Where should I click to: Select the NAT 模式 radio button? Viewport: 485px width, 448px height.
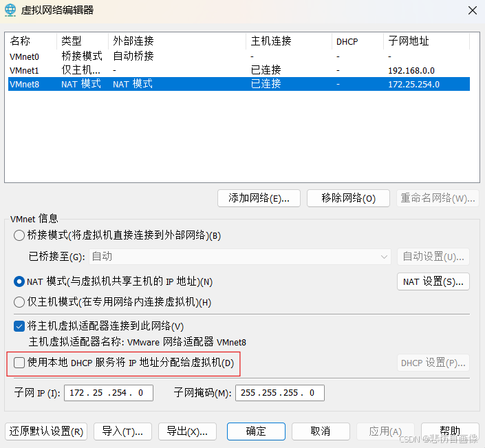coord(19,281)
